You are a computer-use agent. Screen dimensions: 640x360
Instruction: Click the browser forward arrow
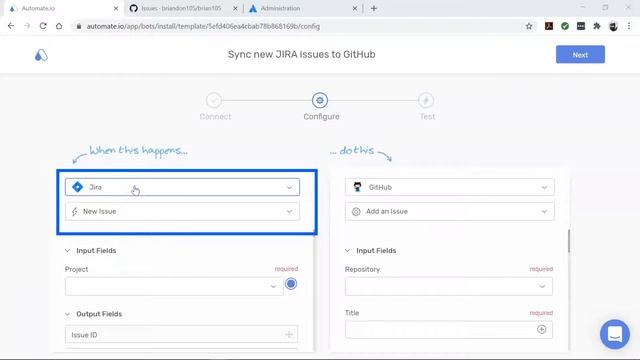point(27,26)
